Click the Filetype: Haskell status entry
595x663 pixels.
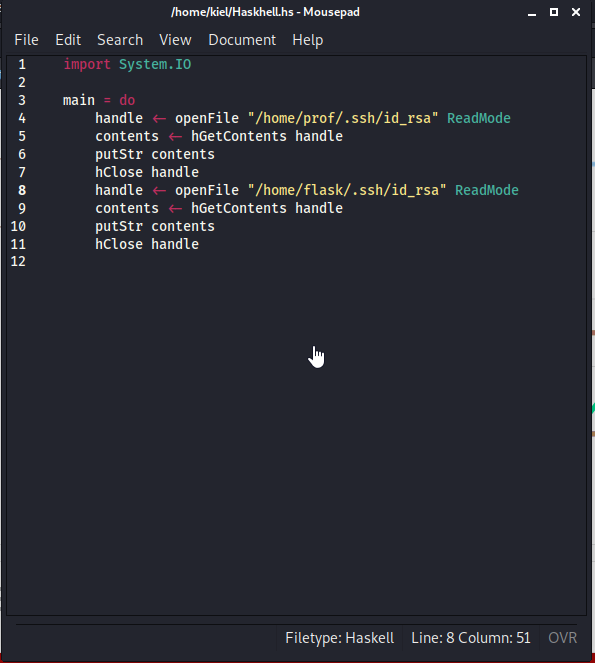340,638
